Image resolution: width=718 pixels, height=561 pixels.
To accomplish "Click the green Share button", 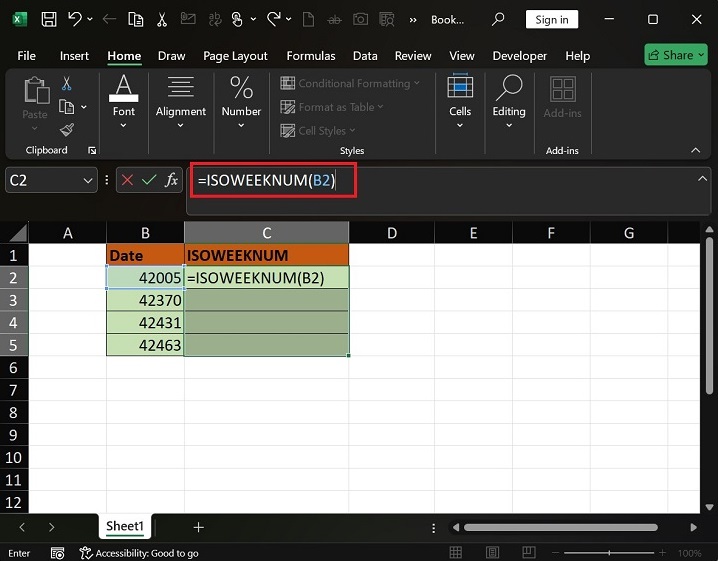I will [x=675, y=56].
